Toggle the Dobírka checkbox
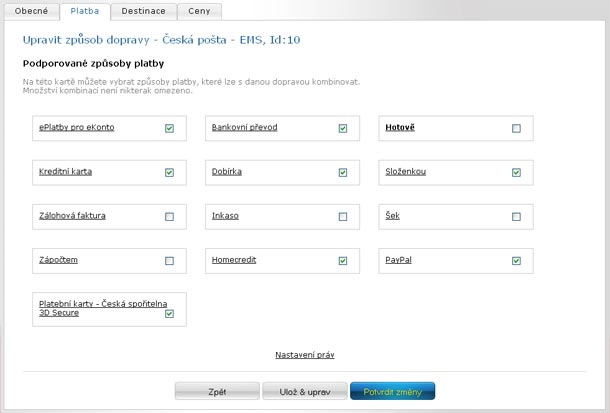Viewport: 610px width, 413px height. (343, 172)
